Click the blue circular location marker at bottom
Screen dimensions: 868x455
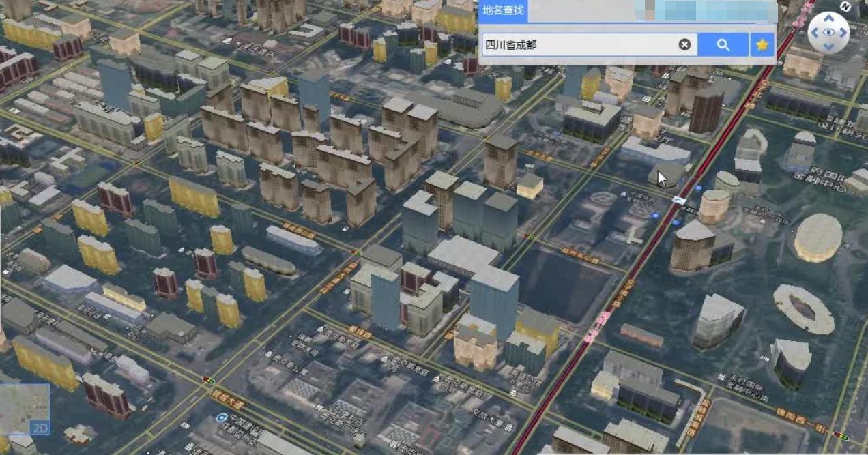click(x=221, y=417)
